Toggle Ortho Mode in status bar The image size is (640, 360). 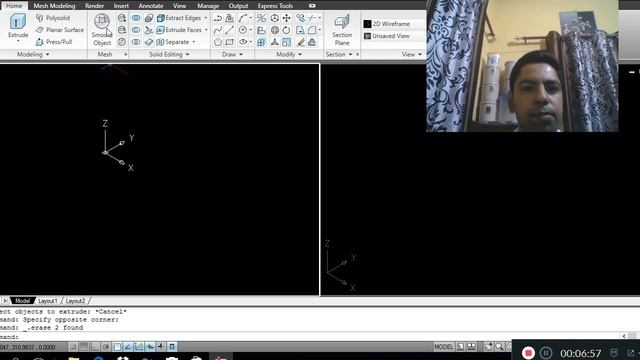95,347
